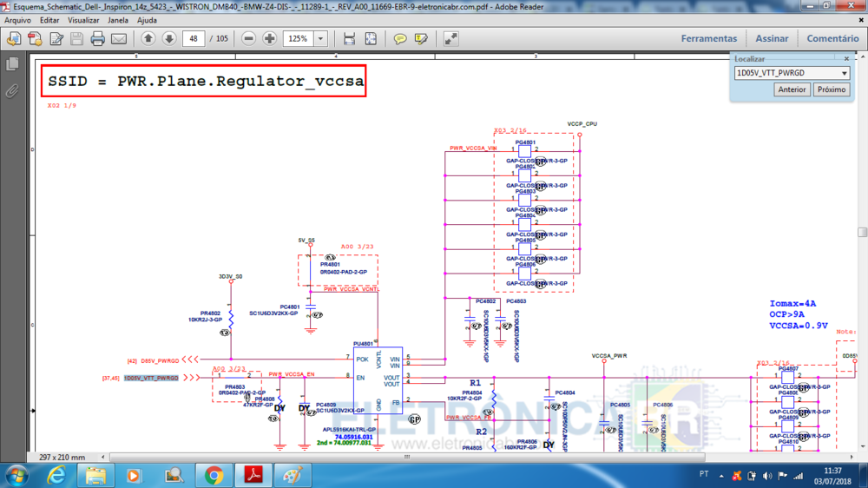This screenshot has width=868, height=488.
Task: Go to next page with down arrow
Action: point(169,39)
